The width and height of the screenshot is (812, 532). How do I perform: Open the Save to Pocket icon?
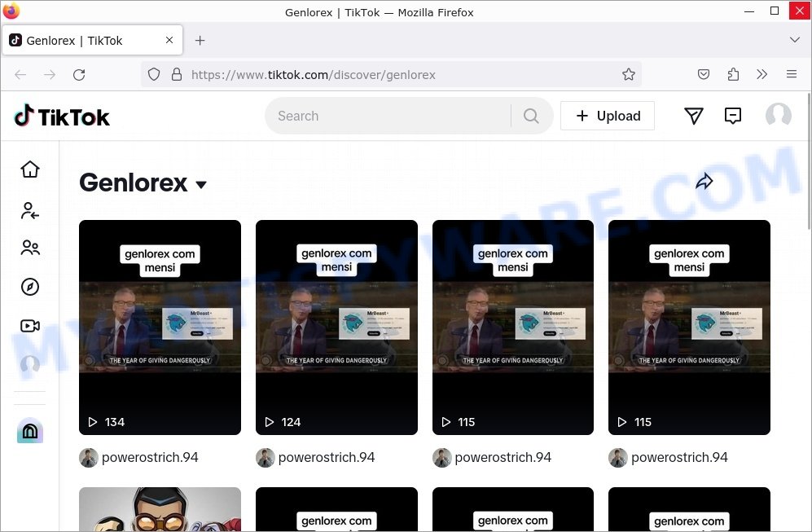pos(703,75)
